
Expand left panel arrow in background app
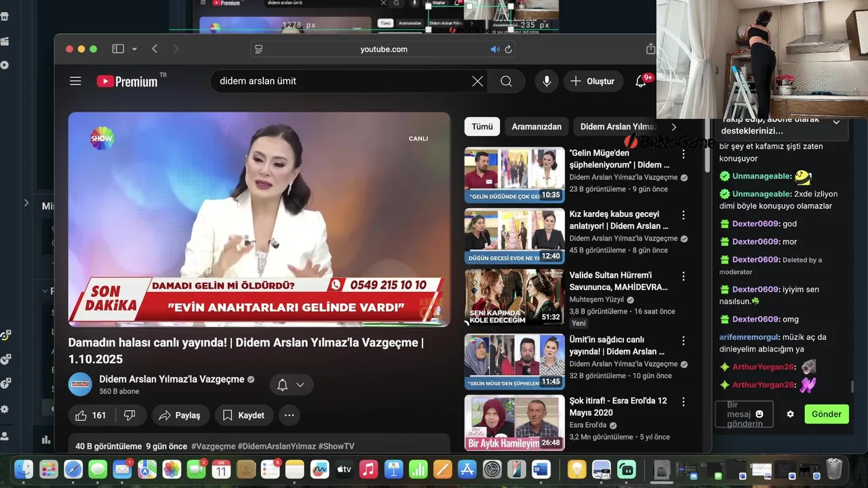(x=26, y=203)
